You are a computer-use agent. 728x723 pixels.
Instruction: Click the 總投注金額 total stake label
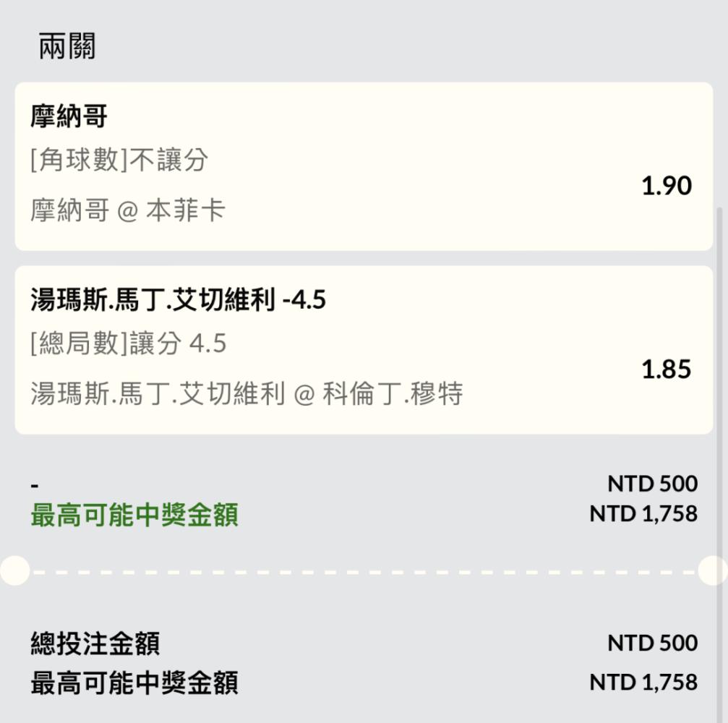[x=95, y=643]
